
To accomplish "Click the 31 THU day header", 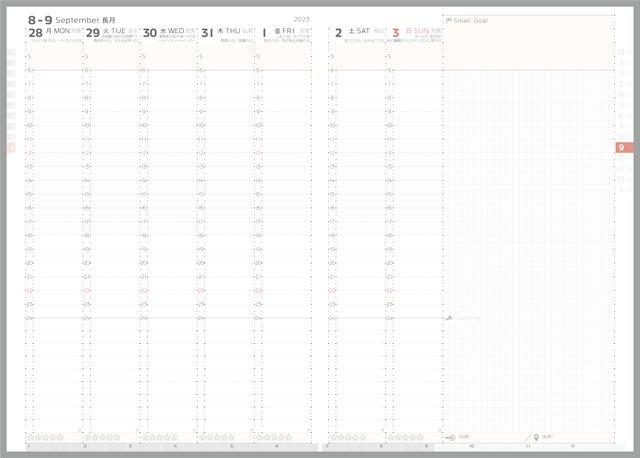I will pyautogui.click(x=221, y=32).
